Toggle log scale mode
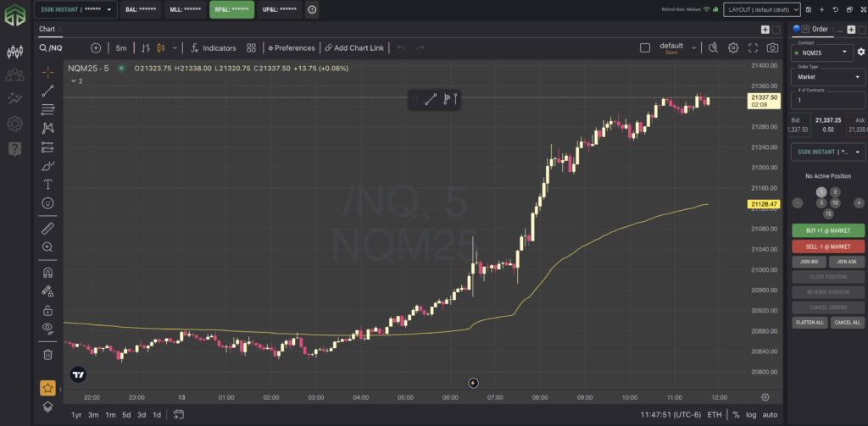This screenshot has height=426, width=868. 751,414
